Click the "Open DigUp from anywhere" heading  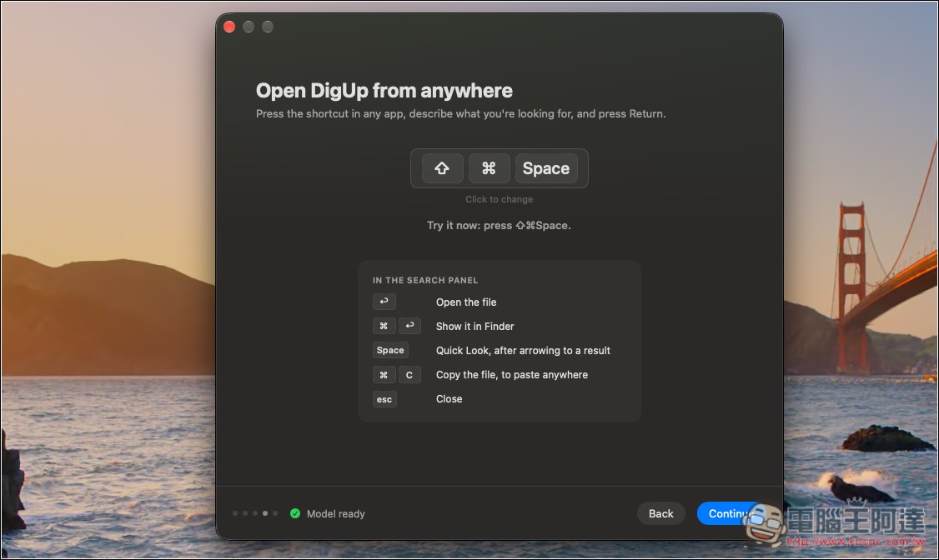pos(384,90)
